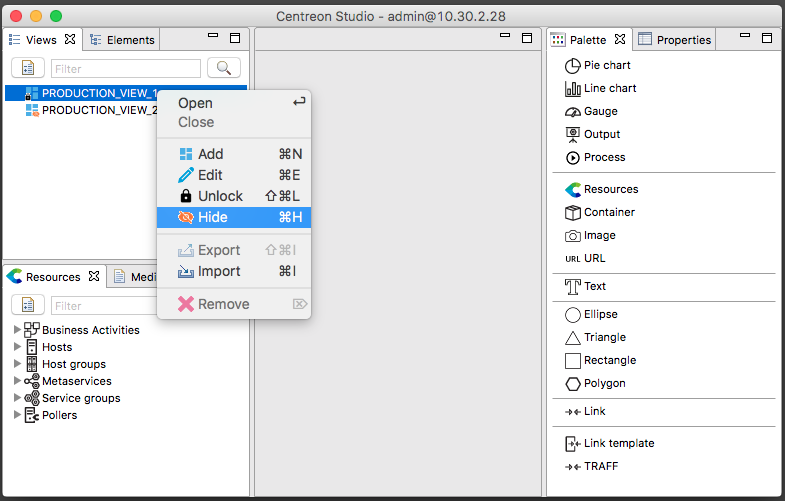785x501 pixels.
Task: Switch to the Elements tab
Action: 122,40
